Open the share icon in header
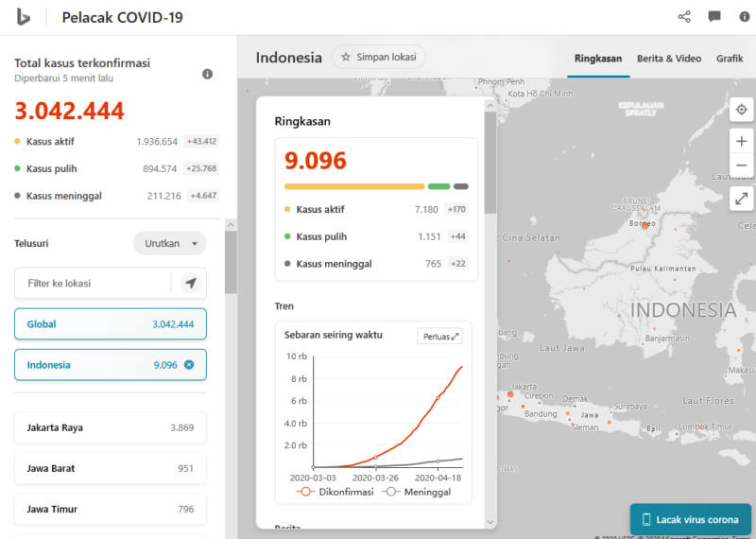This screenshot has width=756, height=539. tap(685, 17)
